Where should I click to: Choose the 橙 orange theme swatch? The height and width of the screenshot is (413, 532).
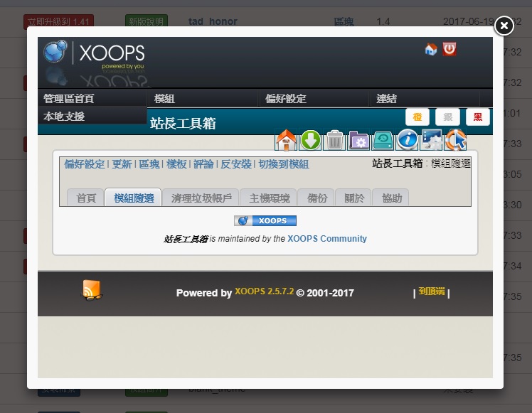pyautogui.click(x=417, y=117)
